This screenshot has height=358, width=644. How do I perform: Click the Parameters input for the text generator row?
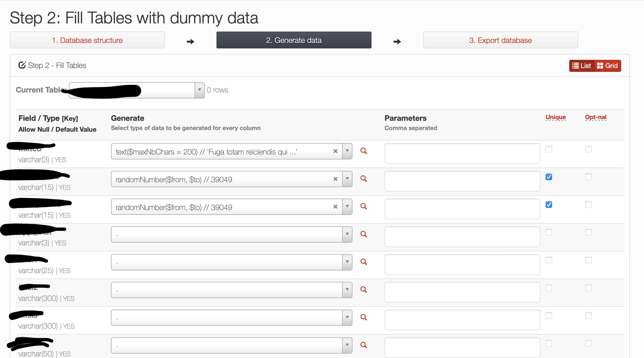[462, 153]
